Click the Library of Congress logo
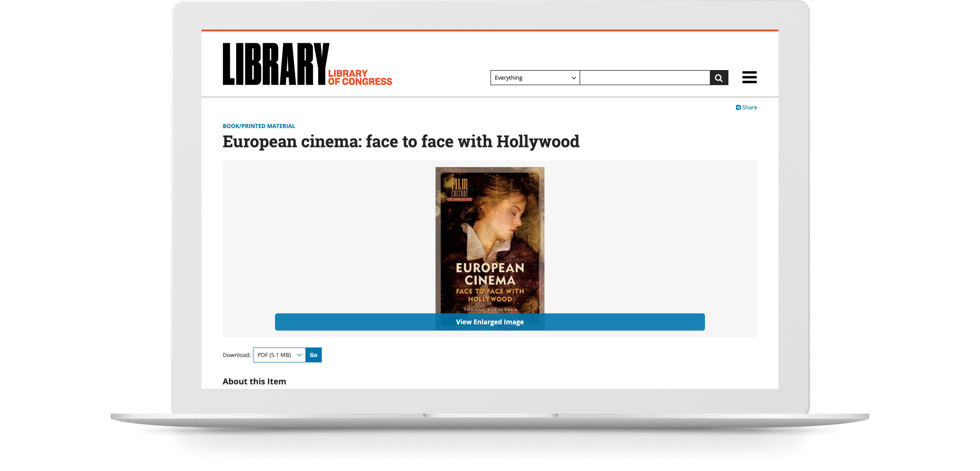 tap(307, 64)
